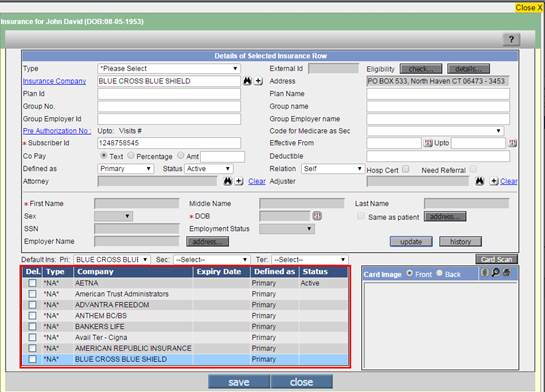545x392 pixels.
Task: Open employer address button
Action: pyautogui.click(x=208, y=242)
